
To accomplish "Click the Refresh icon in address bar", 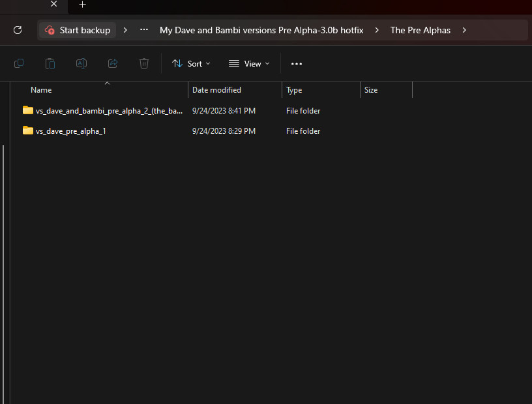I will click(18, 30).
